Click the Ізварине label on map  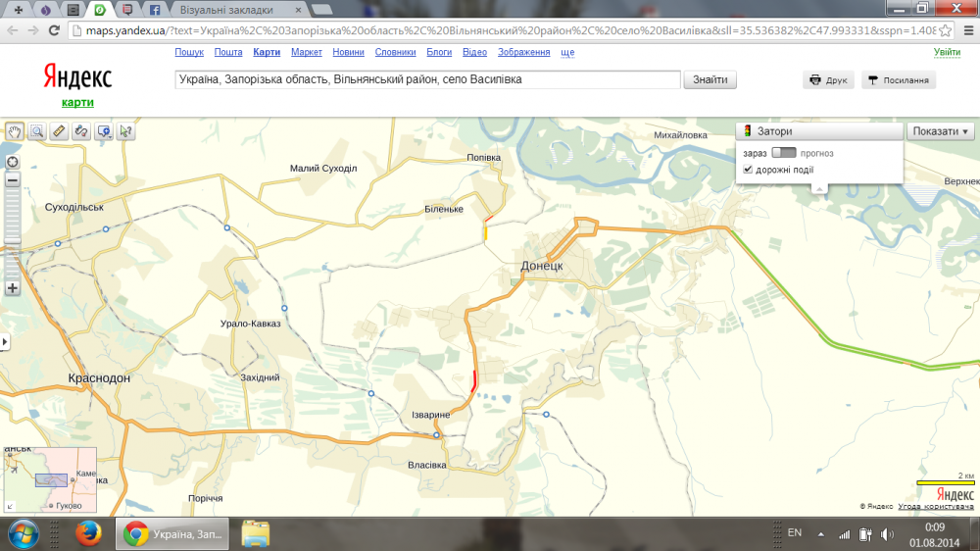[x=430, y=415]
